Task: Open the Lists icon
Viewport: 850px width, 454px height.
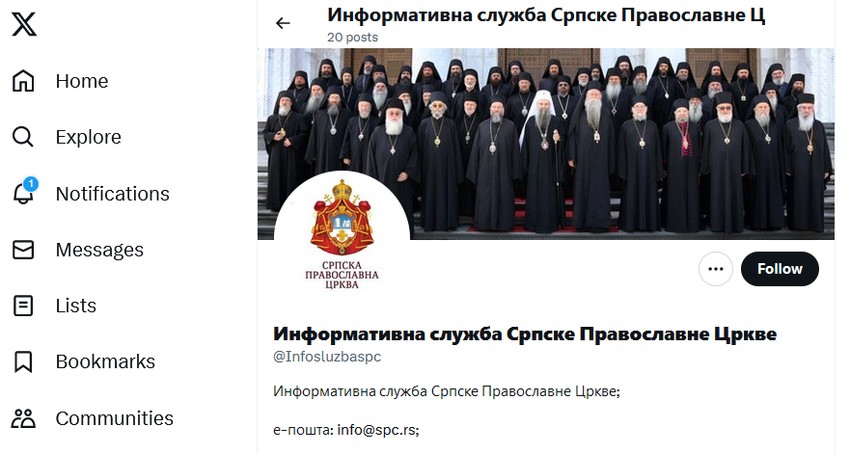Action: 23,305
